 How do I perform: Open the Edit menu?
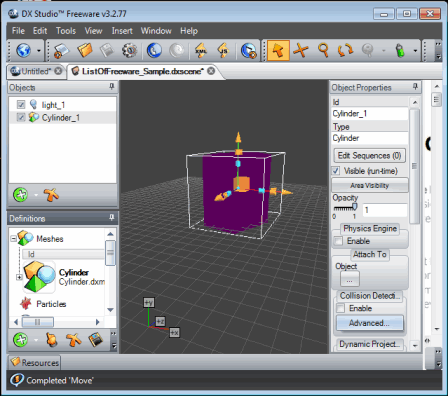point(40,31)
